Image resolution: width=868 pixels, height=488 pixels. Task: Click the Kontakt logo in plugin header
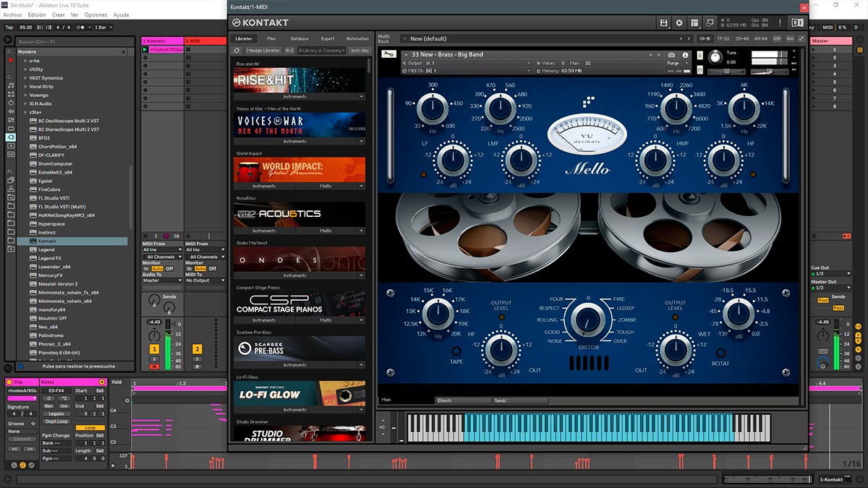coord(260,23)
